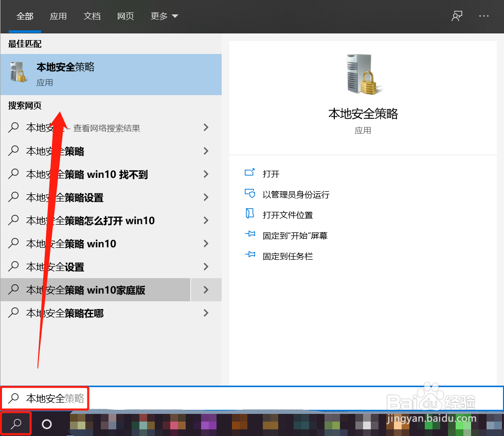Click the Cortana circle on the taskbar
This screenshot has height=436, width=504.
(47, 423)
